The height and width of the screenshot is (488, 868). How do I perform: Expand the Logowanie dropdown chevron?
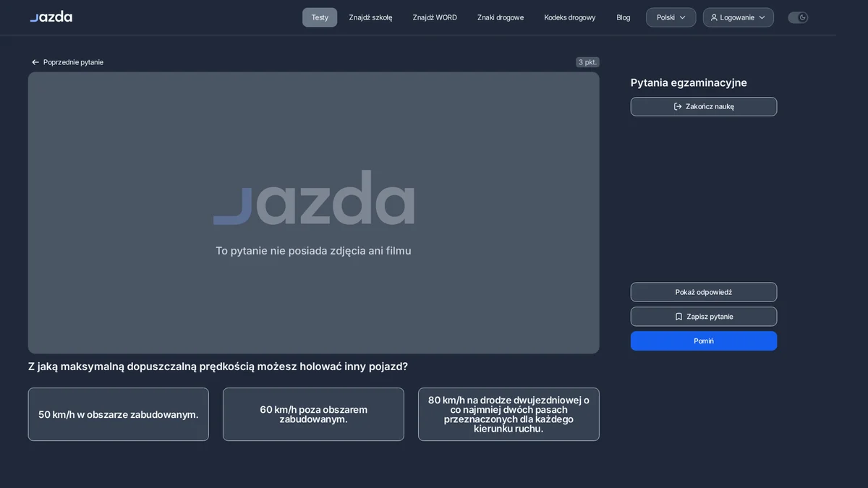pyautogui.click(x=762, y=17)
